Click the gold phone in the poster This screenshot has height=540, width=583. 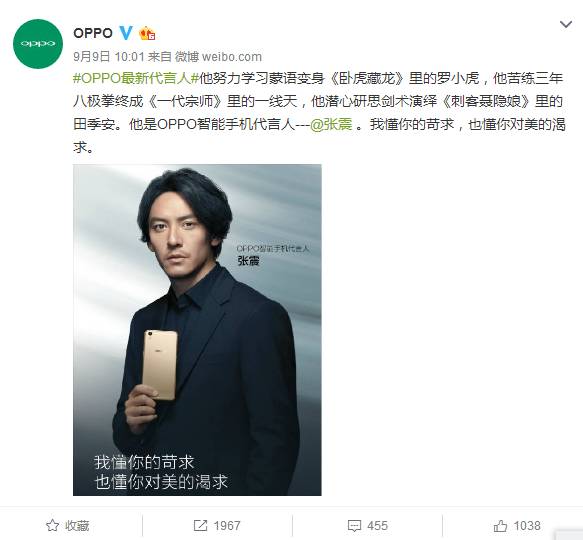point(160,365)
